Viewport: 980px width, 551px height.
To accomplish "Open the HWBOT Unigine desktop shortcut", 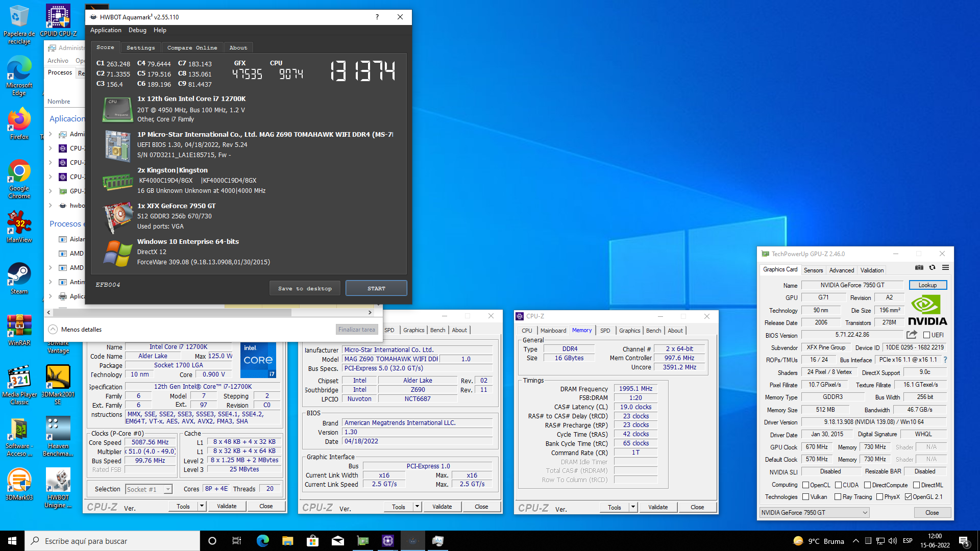I will click(58, 488).
